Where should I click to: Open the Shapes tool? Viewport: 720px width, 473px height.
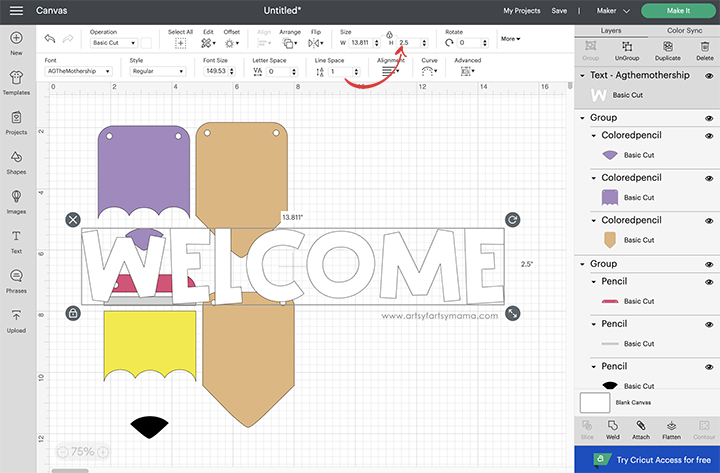[x=16, y=162]
